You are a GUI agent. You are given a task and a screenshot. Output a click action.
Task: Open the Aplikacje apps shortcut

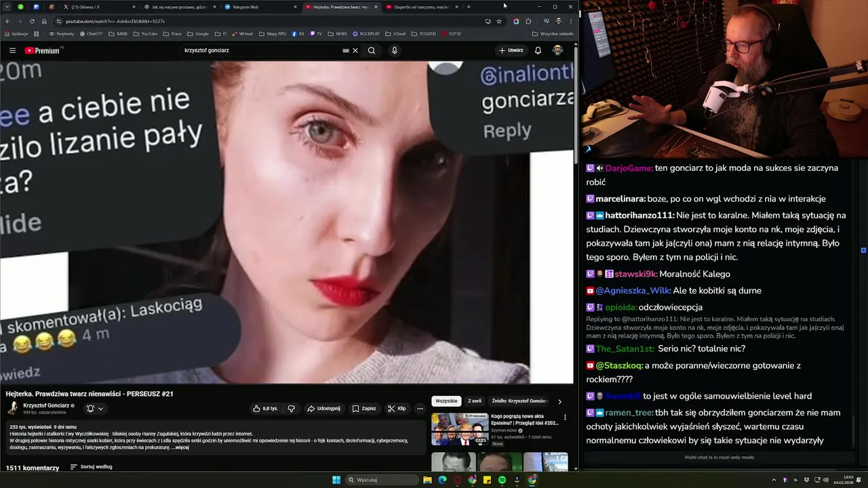pos(16,33)
